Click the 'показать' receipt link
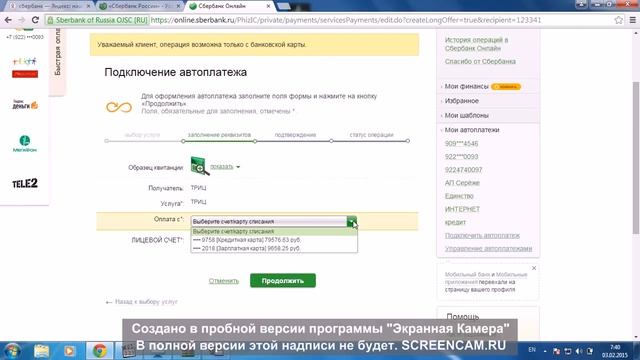The height and width of the screenshot is (360, 640). 222,167
